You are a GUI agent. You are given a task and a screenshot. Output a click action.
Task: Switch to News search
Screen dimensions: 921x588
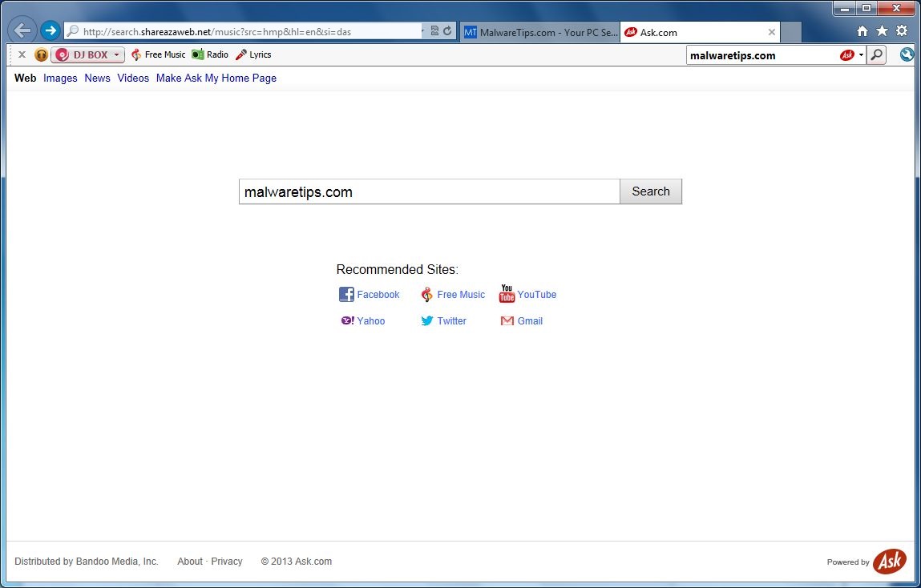tap(98, 78)
